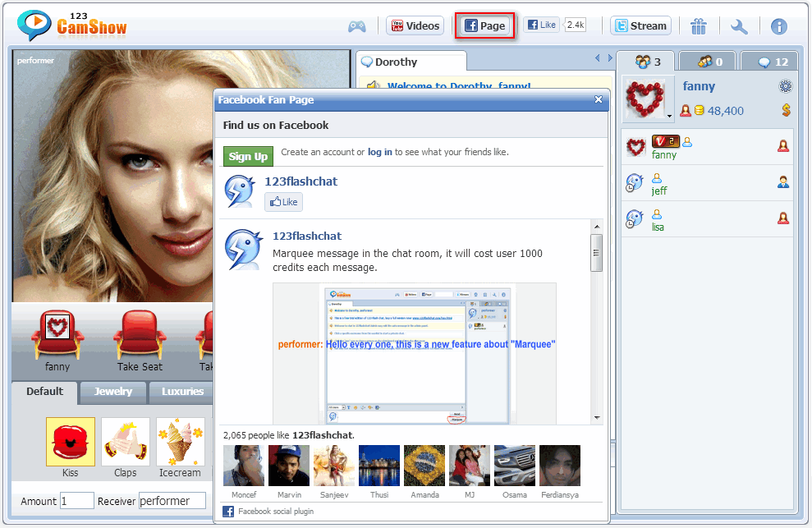Viewport: 812px width, 528px height.
Task: Click the "log in" link
Action: click(379, 152)
